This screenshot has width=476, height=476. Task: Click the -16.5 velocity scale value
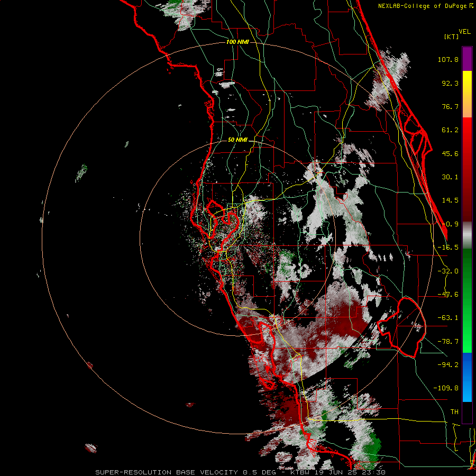(x=448, y=248)
